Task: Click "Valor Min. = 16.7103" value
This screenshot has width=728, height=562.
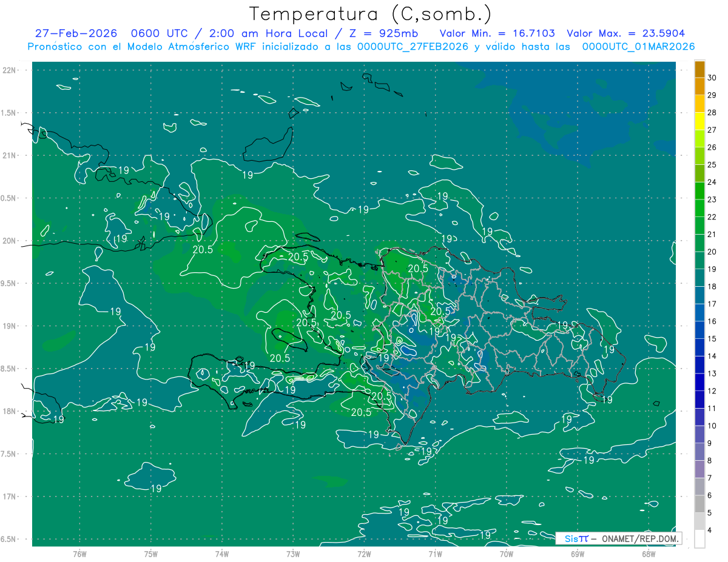Action: (x=497, y=33)
